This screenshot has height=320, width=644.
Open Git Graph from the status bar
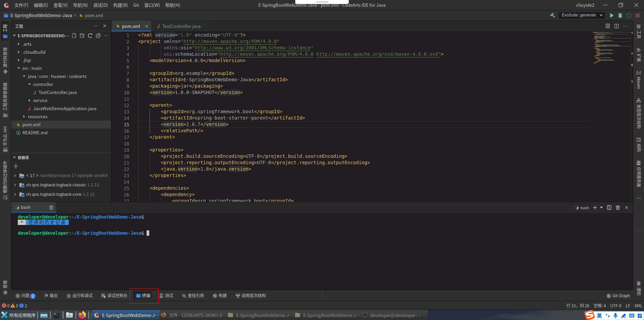click(x=618, y=295)
